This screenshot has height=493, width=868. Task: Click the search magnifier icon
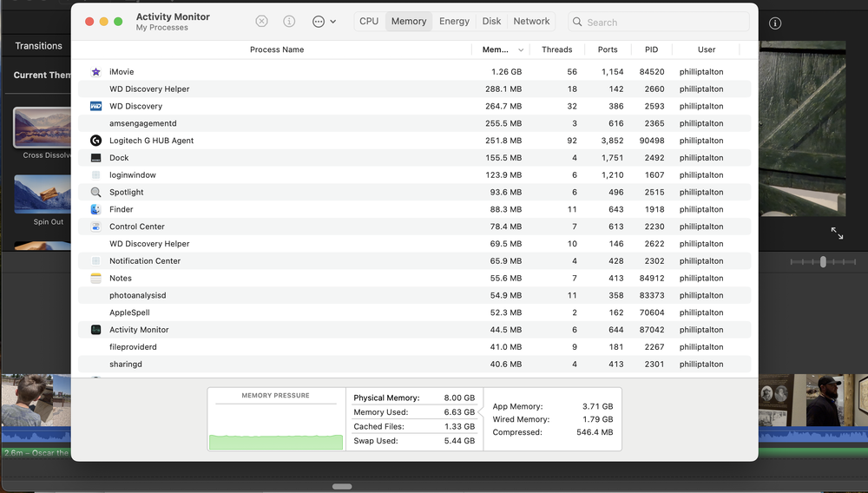577,22
